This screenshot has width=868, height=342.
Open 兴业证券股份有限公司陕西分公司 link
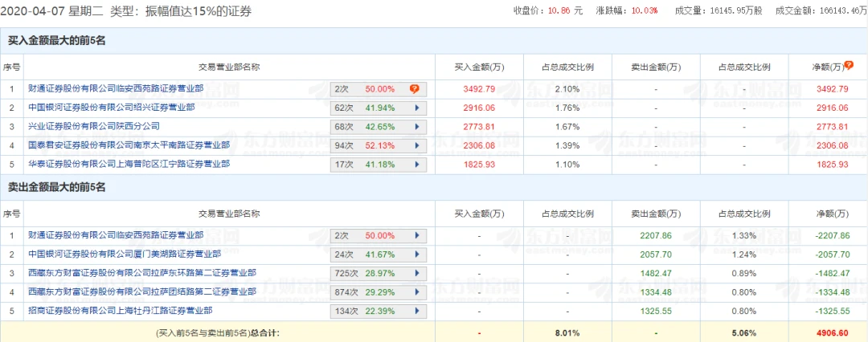pyautogui.click(x=93, y=126)
